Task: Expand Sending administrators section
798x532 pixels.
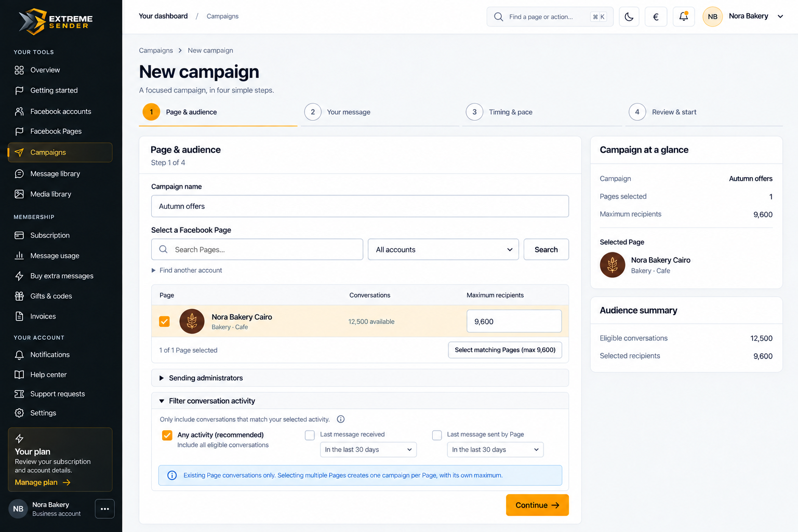Action: point(360,378)
